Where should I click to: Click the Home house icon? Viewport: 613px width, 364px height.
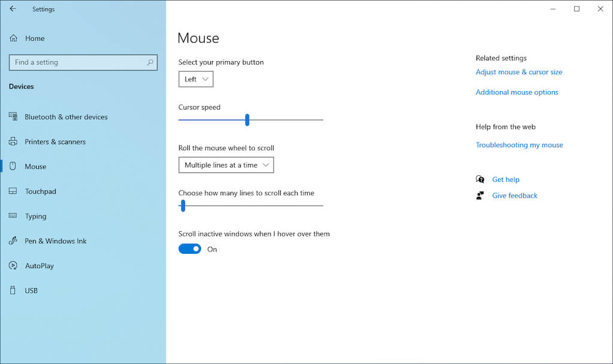point(13,38)
